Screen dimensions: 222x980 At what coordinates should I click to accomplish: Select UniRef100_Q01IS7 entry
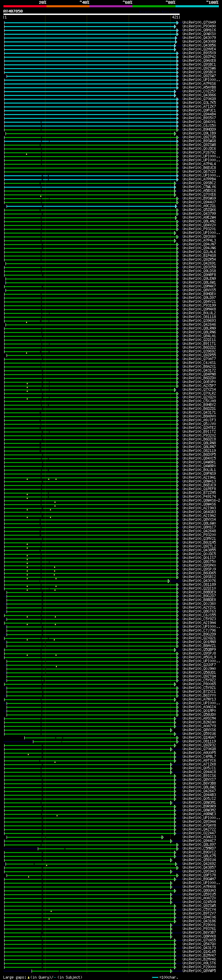(x=199, y=558)
